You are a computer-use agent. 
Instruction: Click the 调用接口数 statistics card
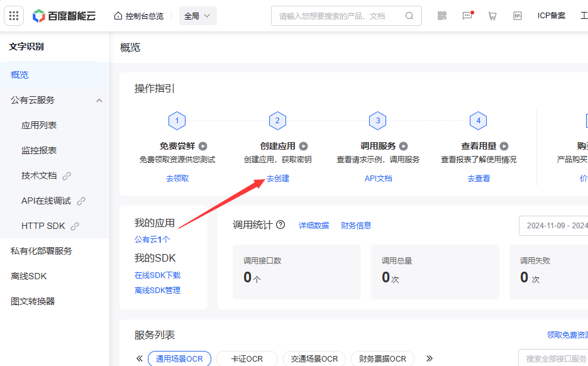coord(297,272)
